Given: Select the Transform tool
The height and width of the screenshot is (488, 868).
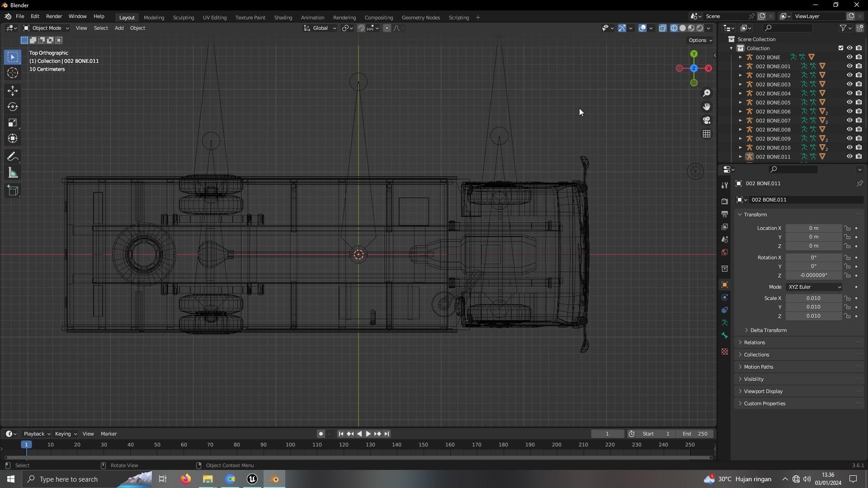Looking at the screenshot, I should 13,138.
